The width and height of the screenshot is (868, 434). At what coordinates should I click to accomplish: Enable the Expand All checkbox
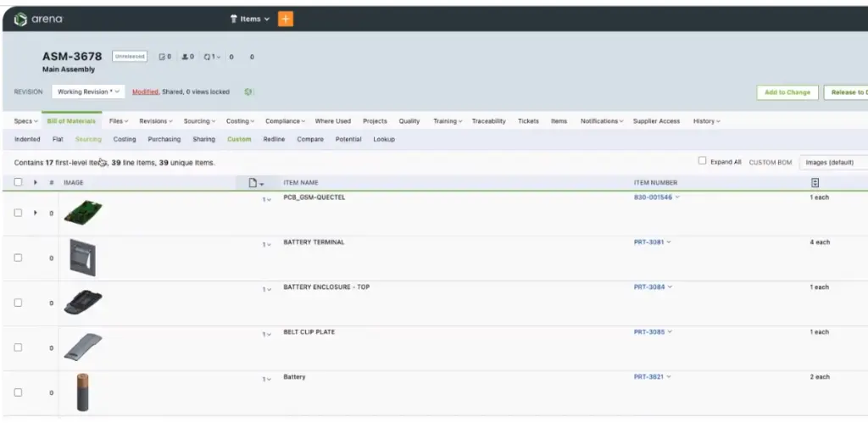coord(702,160)
